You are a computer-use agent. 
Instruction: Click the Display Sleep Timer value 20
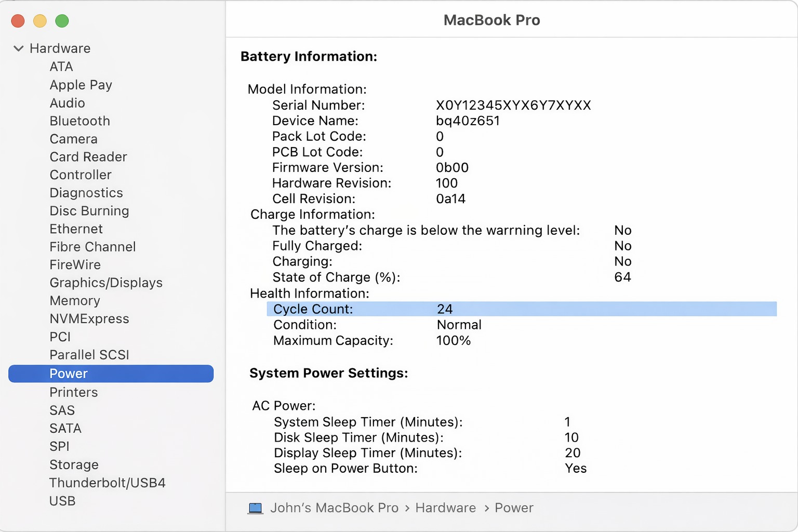[x=573, y=453]
